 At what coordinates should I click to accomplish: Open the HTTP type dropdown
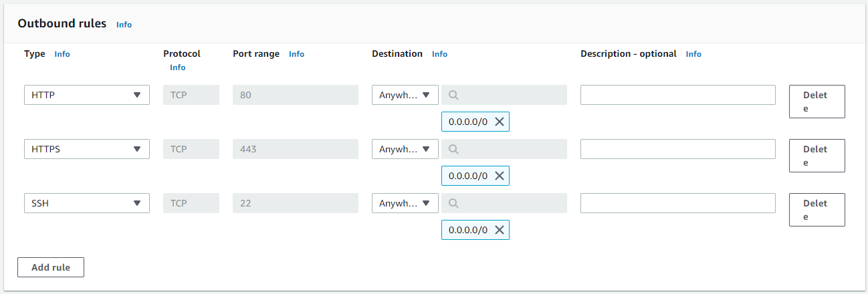coord(87,95)
